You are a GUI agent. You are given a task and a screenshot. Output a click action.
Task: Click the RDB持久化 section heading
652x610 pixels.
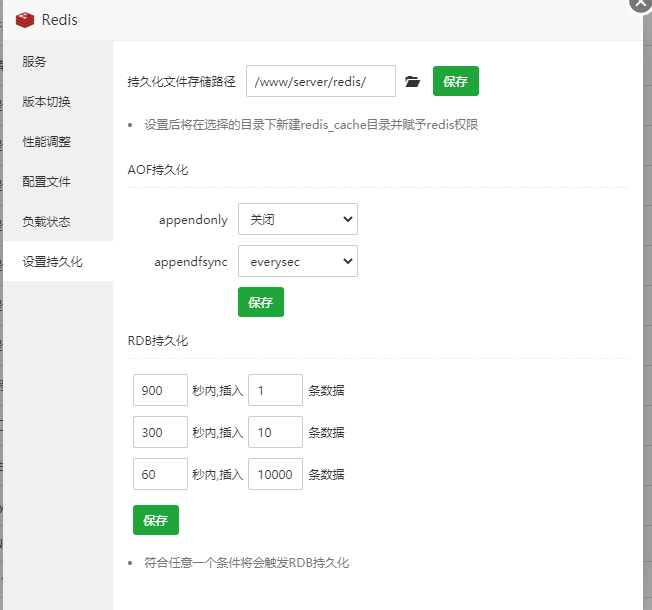pyautogui.click(x=158, y=341)
